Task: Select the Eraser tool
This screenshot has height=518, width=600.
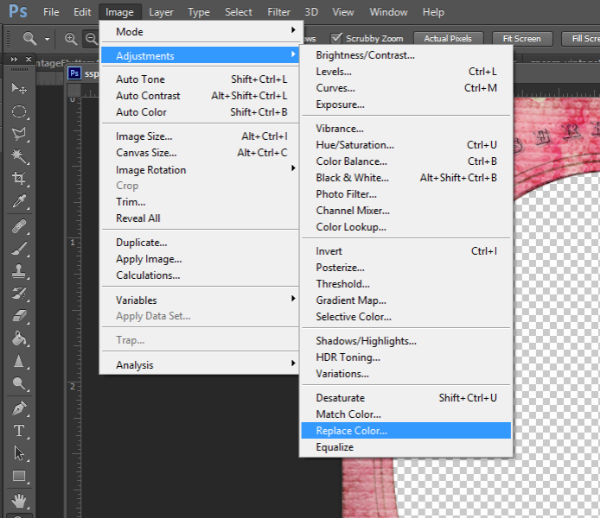Action: click(19, 316)
